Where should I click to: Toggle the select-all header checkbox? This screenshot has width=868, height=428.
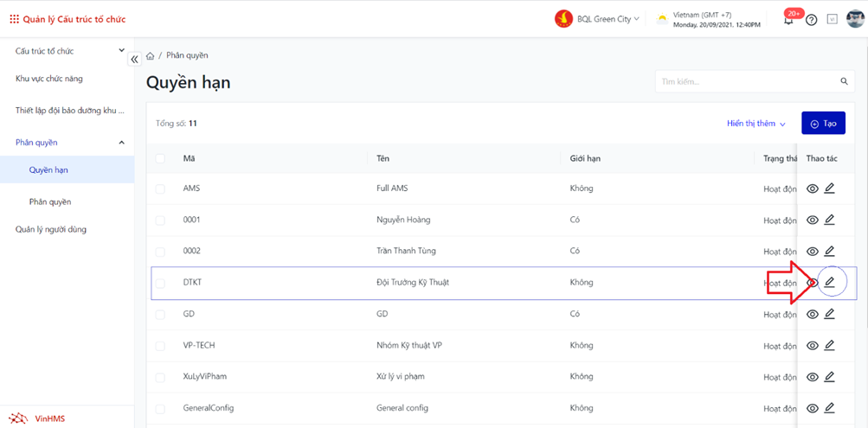[x=160, y=159]
